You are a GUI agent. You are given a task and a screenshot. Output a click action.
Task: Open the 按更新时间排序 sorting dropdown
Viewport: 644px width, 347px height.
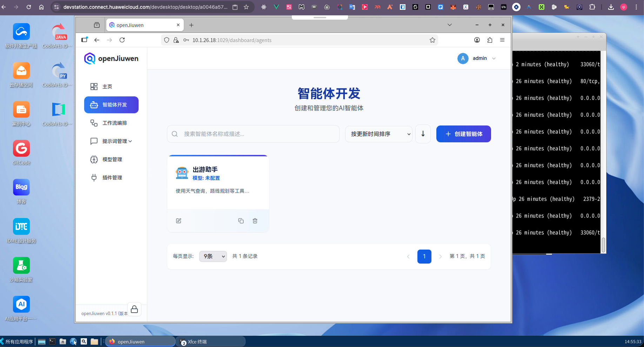[378, 134]
